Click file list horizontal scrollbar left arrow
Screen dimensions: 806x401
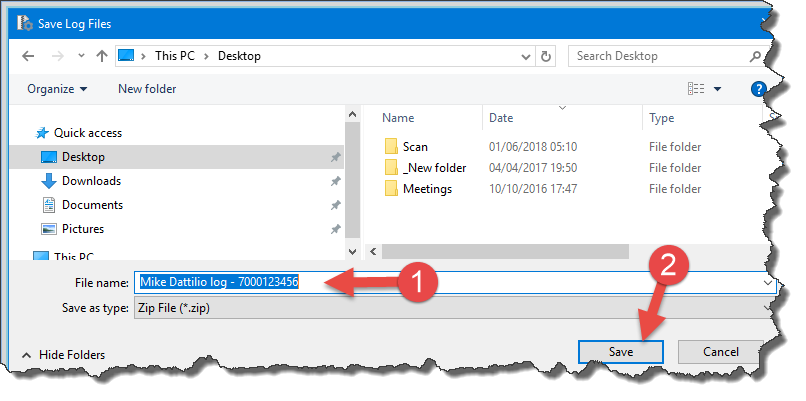(x=373, y=251)
